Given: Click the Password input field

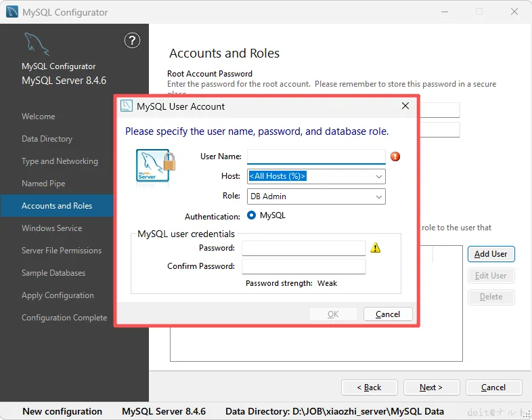Looking at the screenshot, I should tap(303, 248).
